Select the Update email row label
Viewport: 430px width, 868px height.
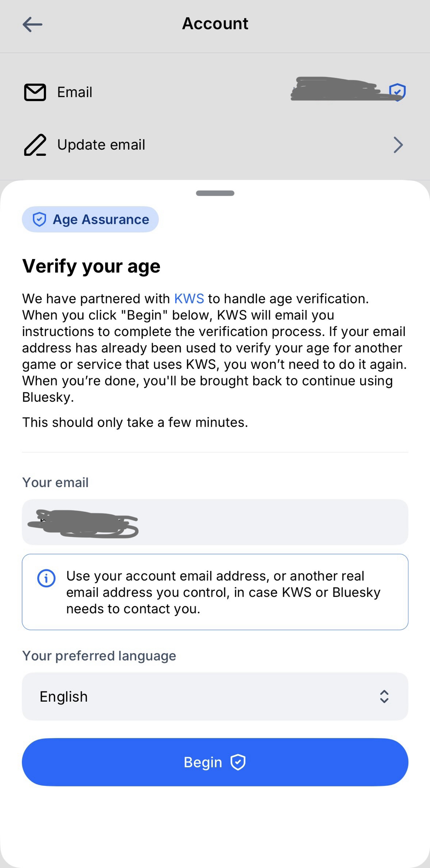coord(101,145)
